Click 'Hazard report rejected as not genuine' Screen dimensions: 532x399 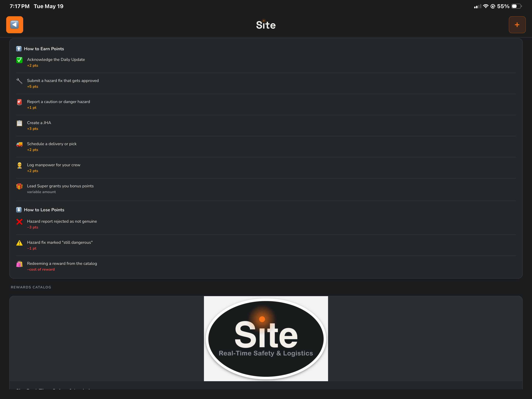pos(62,221)
